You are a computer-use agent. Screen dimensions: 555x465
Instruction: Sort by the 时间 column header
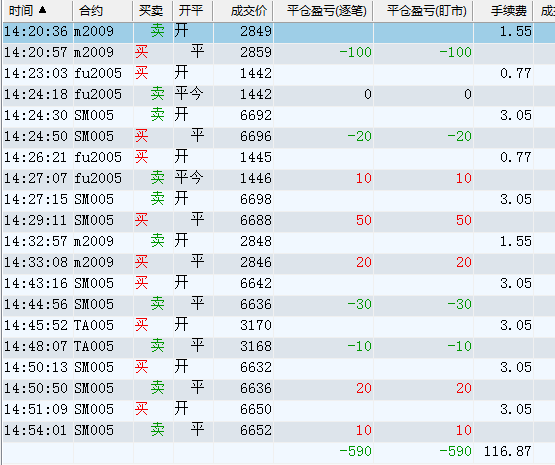[x=37, y=11]
